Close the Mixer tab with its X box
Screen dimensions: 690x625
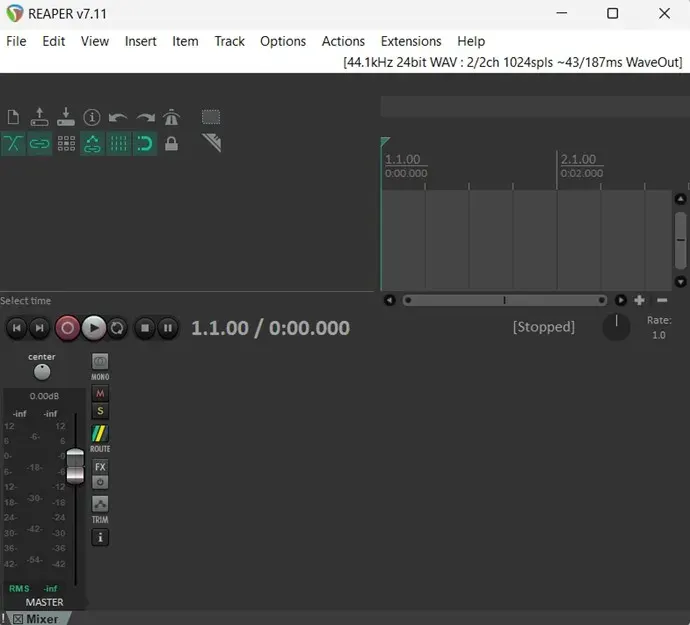[x=18, y=619]
